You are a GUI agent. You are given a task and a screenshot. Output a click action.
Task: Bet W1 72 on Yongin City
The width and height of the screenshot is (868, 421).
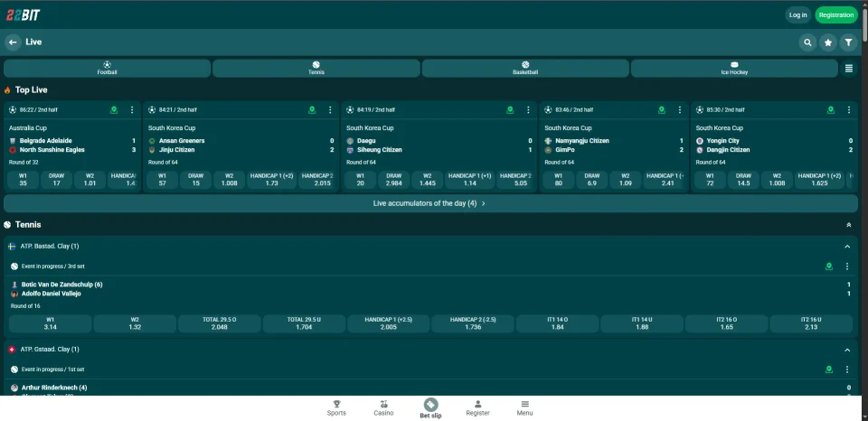click(x=711, y=180)
